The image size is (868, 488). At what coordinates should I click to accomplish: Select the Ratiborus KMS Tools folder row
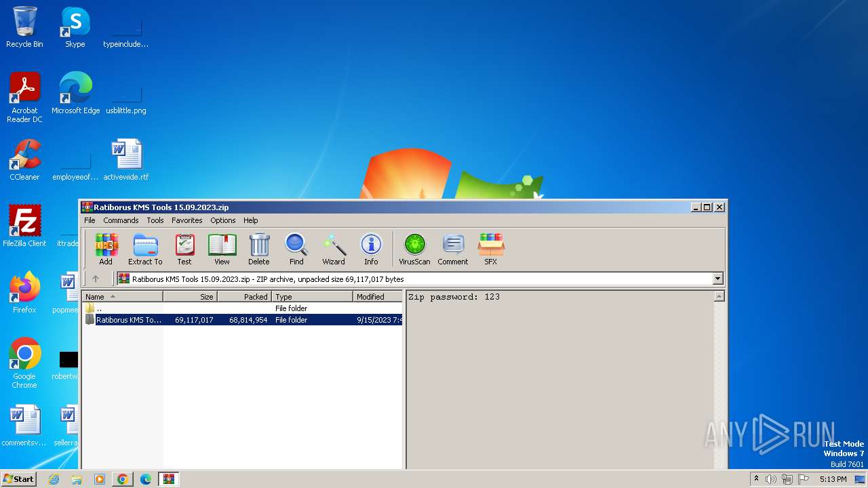243,320
